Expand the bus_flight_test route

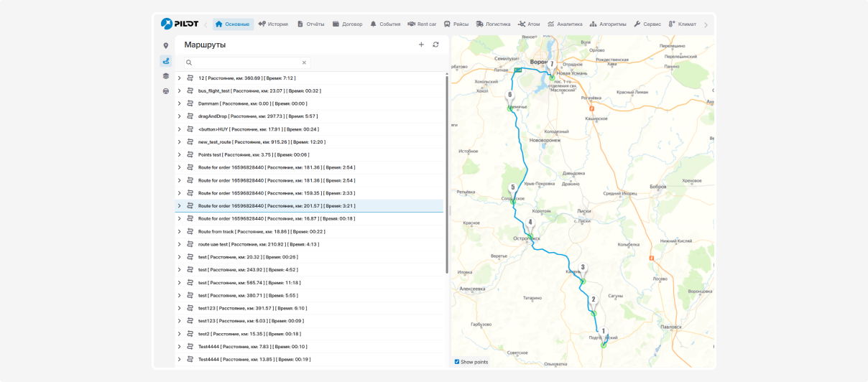coord(180,91)
